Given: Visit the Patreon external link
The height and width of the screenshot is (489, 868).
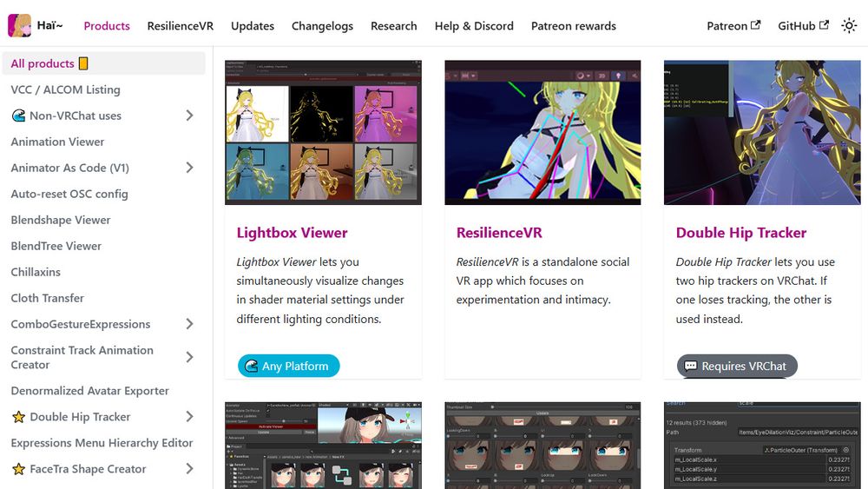Looking at the screenshot, I should [733, 26].
